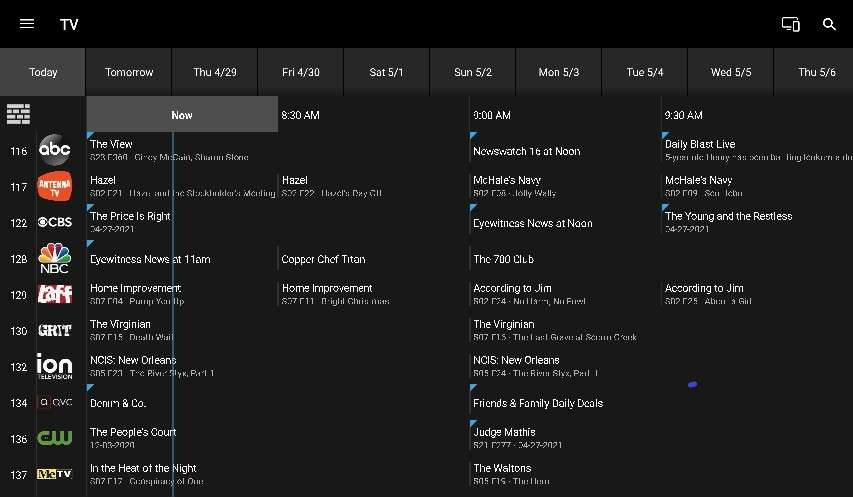This screenshot has width=853, height=497.
Task: Select the ION Television channel logo
Action: [x=54, y=366]
